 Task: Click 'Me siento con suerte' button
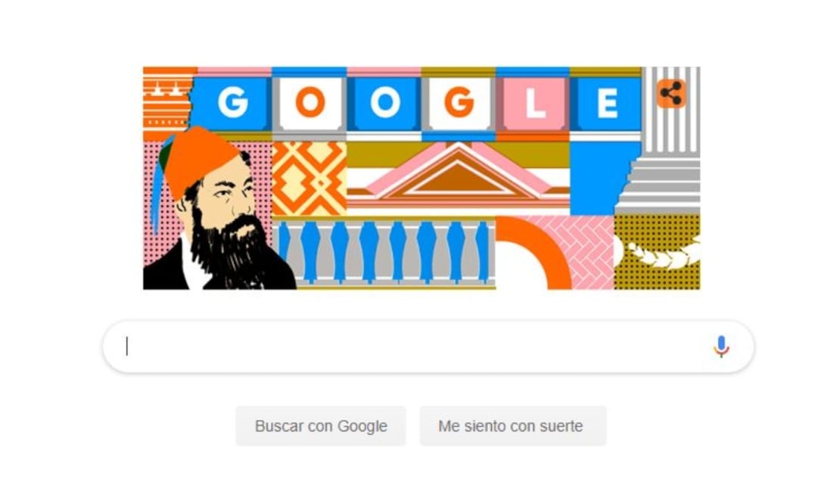(513, 426)
